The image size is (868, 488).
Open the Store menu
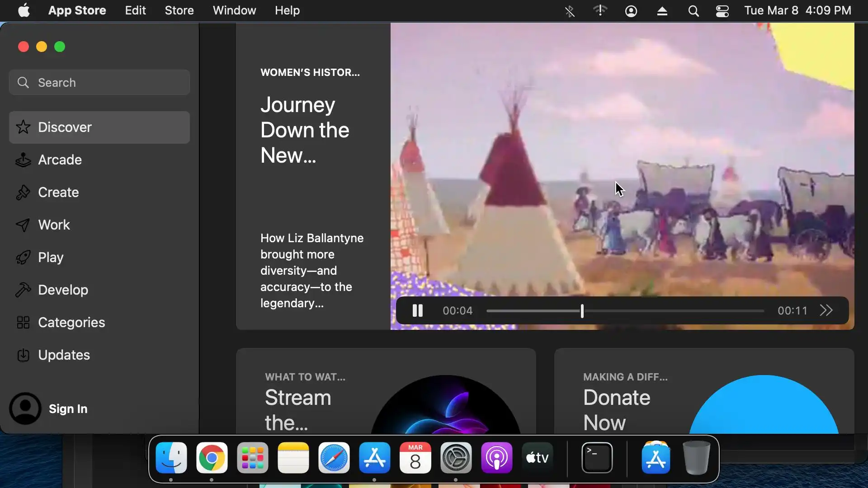(x=179, y=10)
